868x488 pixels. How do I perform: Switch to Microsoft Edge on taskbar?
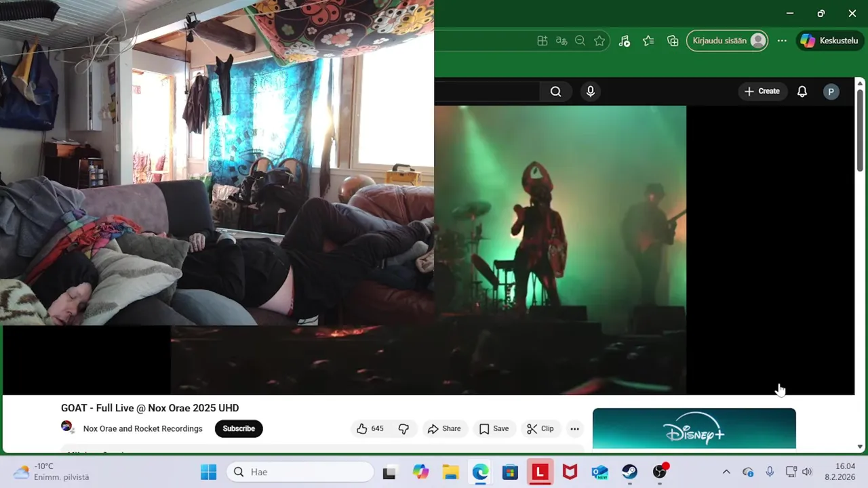click(x=480, y=472)
